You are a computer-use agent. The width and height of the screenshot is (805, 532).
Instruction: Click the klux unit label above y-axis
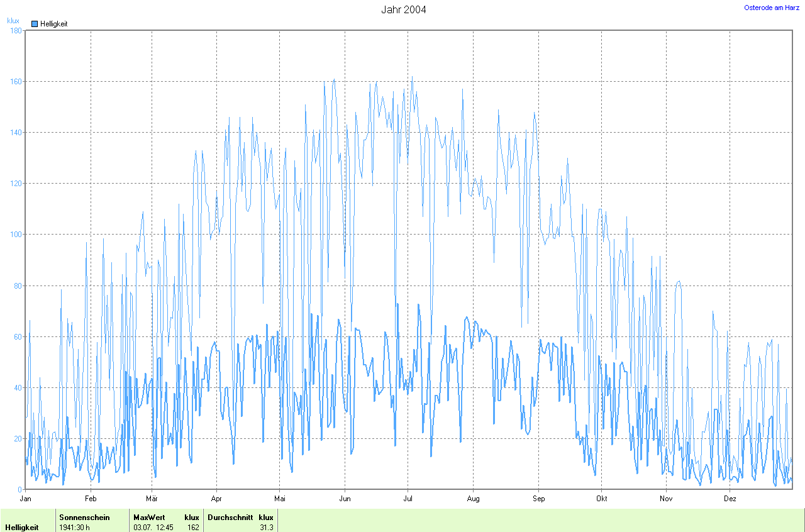click(13, 21)
